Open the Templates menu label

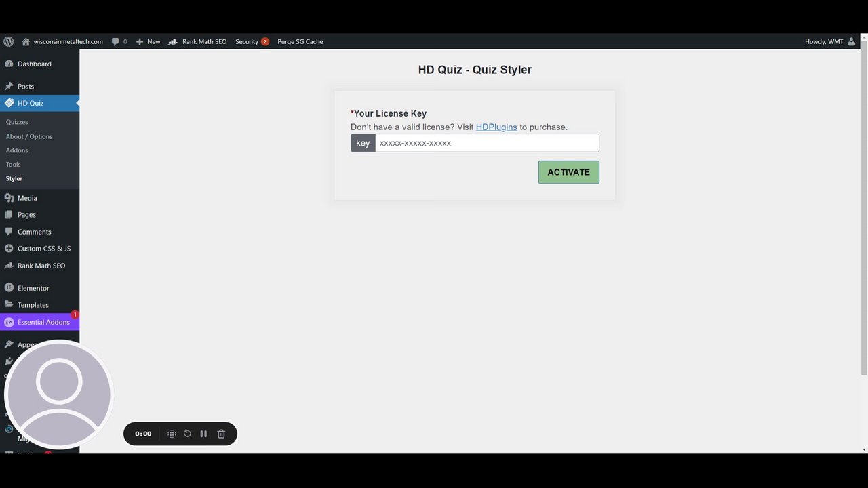pos(33,305)
